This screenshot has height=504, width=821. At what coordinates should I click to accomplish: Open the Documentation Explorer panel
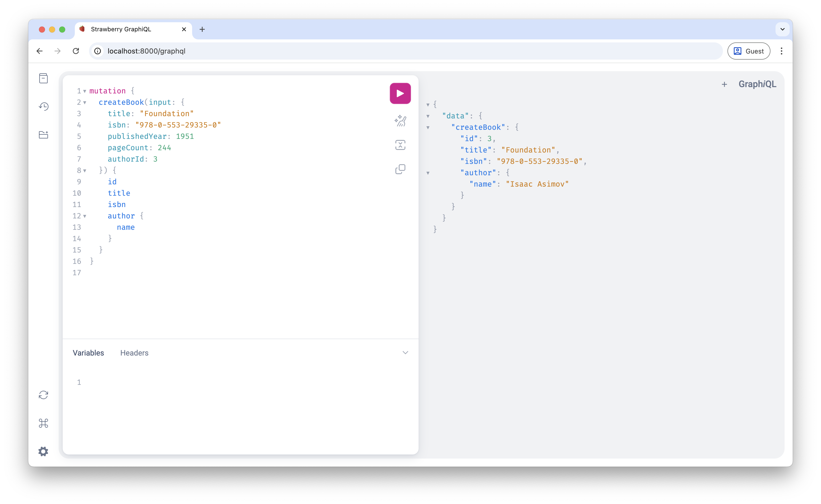click(43, 78)
